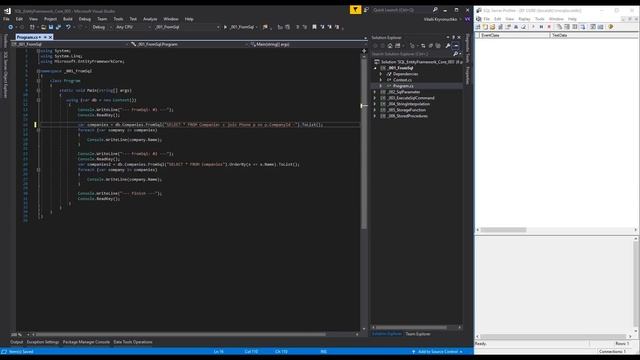Image resolution: width=640 pixels, height=360 pixels.
Task: Expand the _003_ExecuteSqlCommand project node
Action: tap(375, 98)
